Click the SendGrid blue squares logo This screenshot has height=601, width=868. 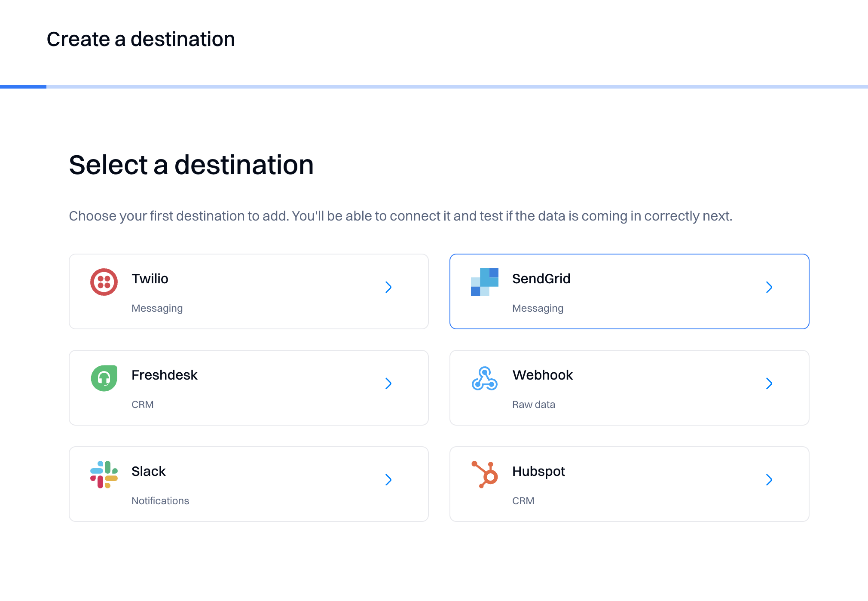click(484, 282)
